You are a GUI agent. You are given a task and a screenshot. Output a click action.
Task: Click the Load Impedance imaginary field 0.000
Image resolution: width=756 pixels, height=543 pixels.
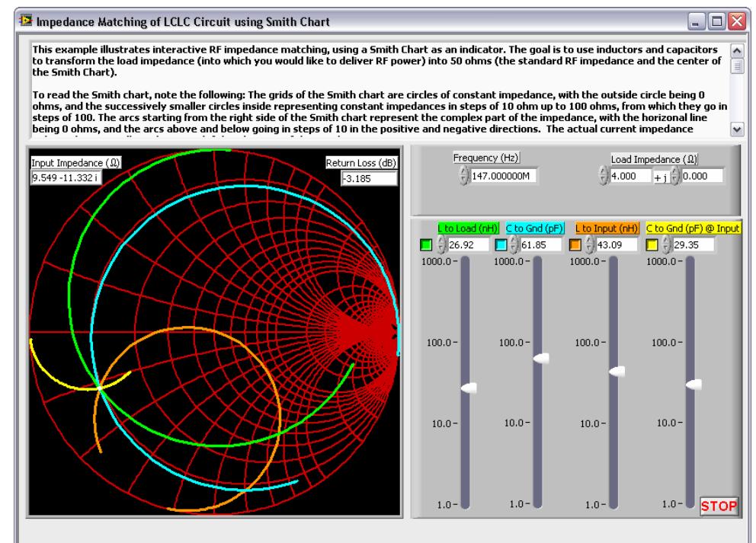coord(702,176)
